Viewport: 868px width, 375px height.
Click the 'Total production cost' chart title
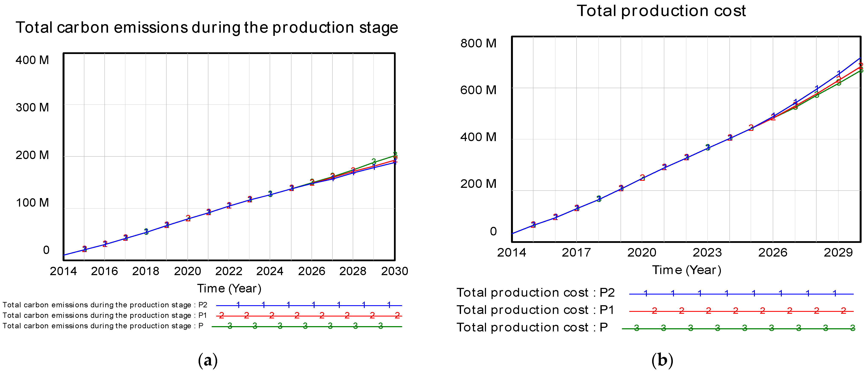662,11
